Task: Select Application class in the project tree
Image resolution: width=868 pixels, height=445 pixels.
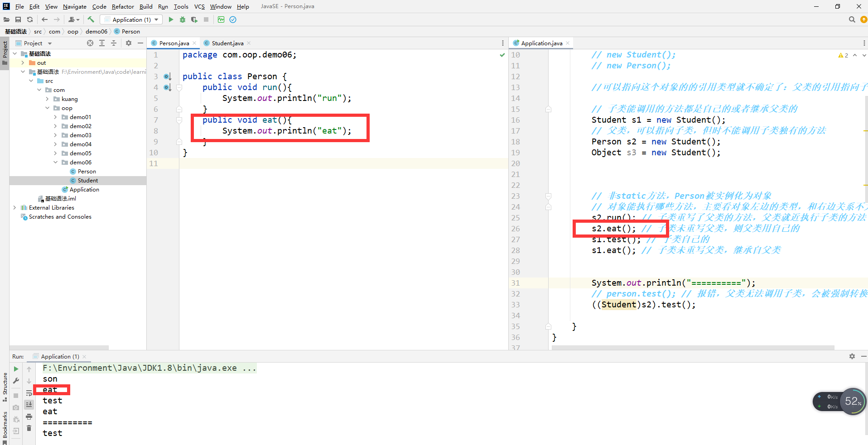Action: point(84,190)
